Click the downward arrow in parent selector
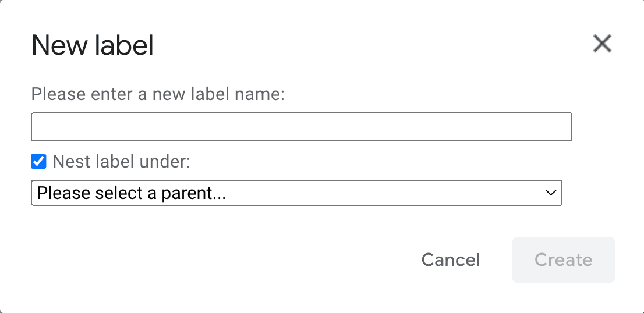The width and height of the screenshot is (644, 313). point(550,193)
